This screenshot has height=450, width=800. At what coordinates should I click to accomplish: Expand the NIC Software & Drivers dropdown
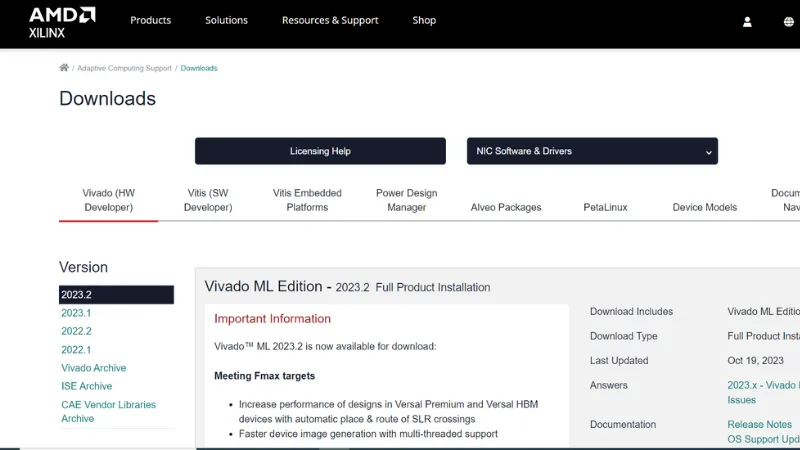point(592,151)
